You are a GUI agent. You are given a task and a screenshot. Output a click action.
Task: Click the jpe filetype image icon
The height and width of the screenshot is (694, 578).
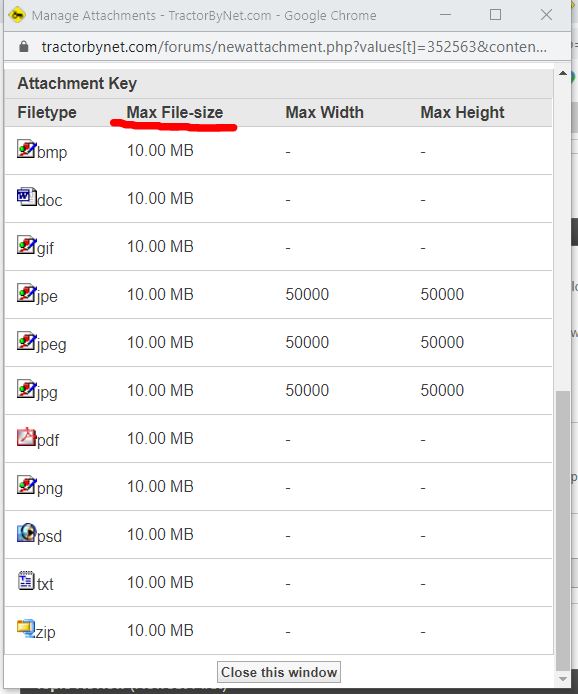(26, 293)
